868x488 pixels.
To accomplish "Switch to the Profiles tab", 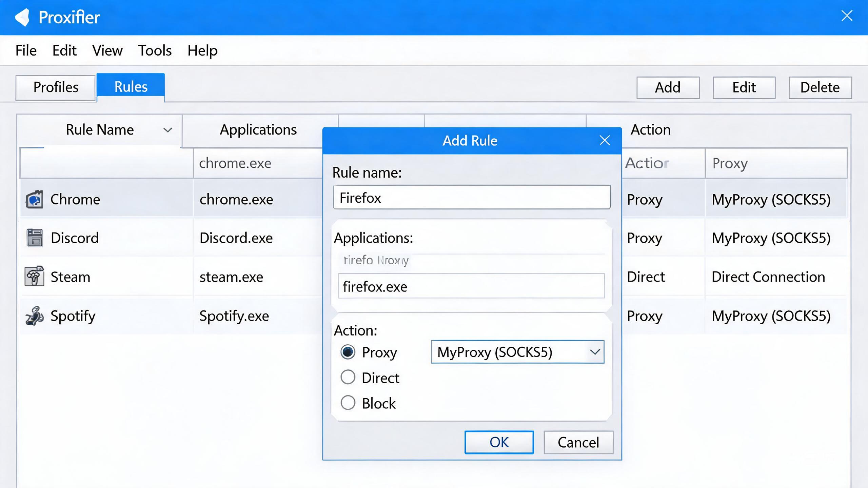I will 56,87.
